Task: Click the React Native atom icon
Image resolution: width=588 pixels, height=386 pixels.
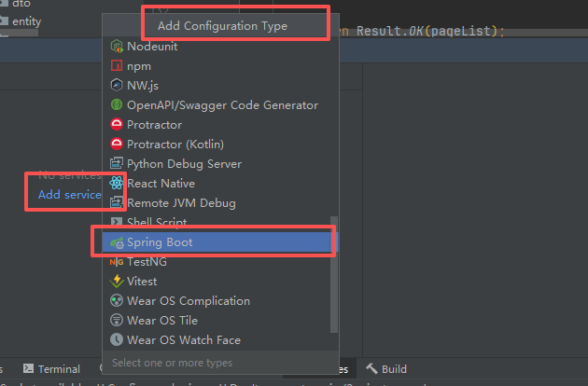Action: tap(117, 184)
